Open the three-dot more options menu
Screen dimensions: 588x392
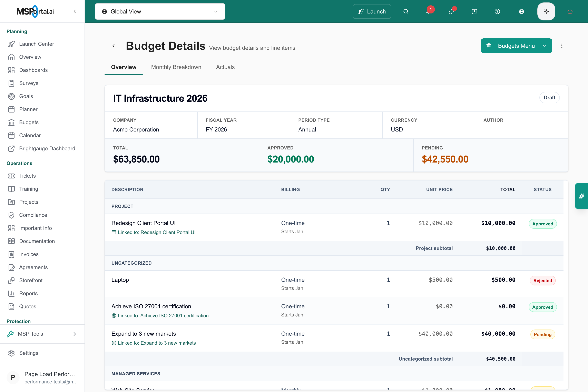pyautogui.click(x=562, y=46)
